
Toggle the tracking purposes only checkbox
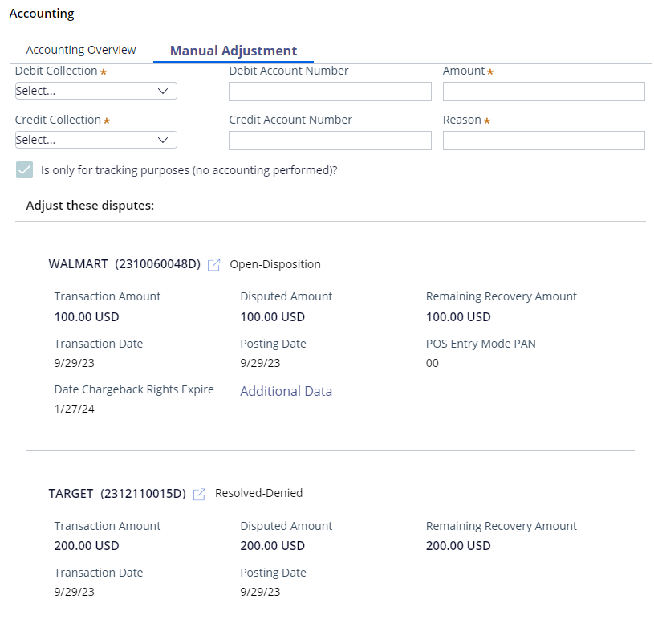pyautogui.click(x=24, y=170)
